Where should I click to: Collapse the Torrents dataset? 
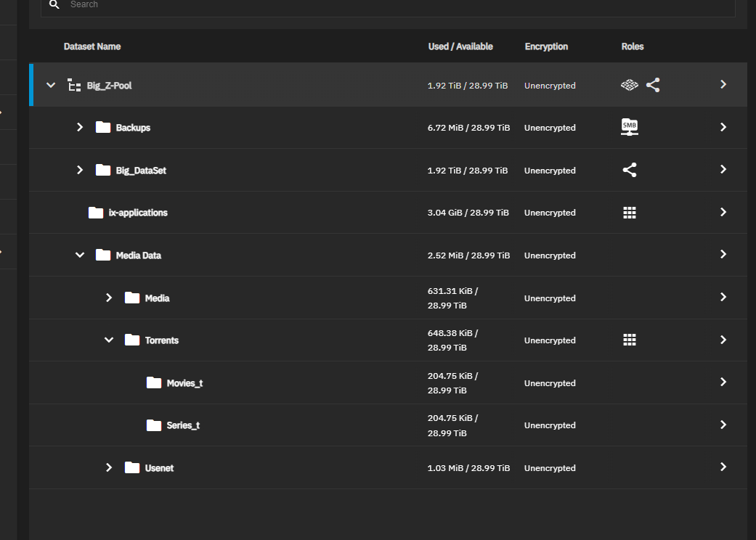point(109,340)
